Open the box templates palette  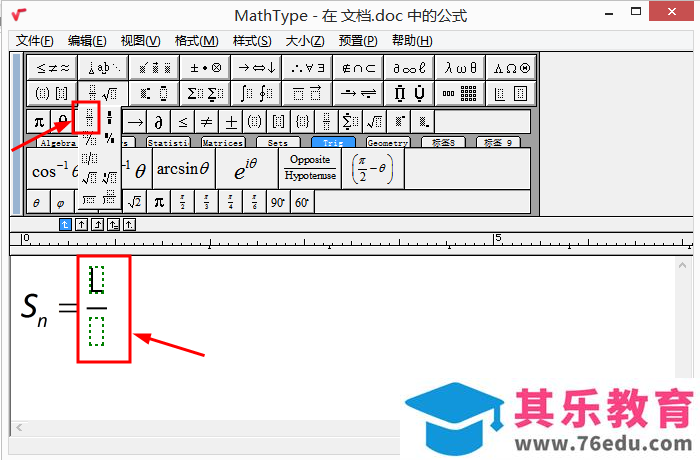(x=511, y=93)
